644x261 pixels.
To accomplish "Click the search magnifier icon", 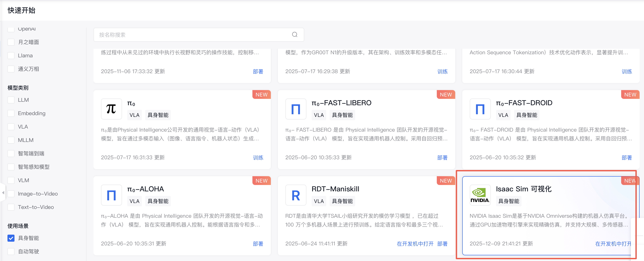I will [x=295, y=34].
